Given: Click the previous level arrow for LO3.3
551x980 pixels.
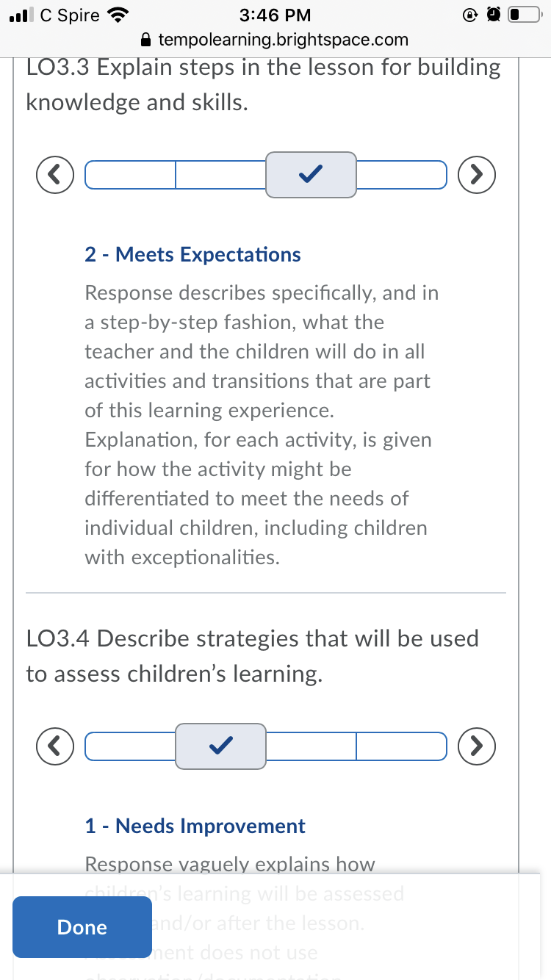Looking at the screenshot, I should [x=56, y=175].
